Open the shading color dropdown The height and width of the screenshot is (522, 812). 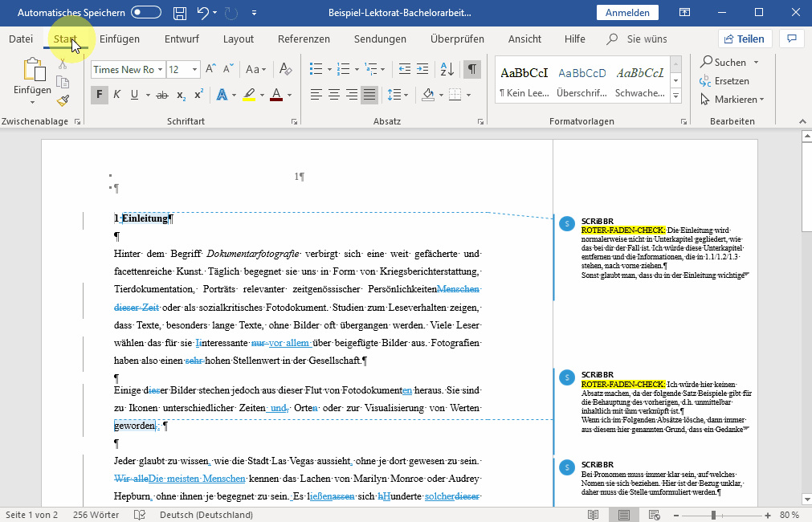point(441,95)
